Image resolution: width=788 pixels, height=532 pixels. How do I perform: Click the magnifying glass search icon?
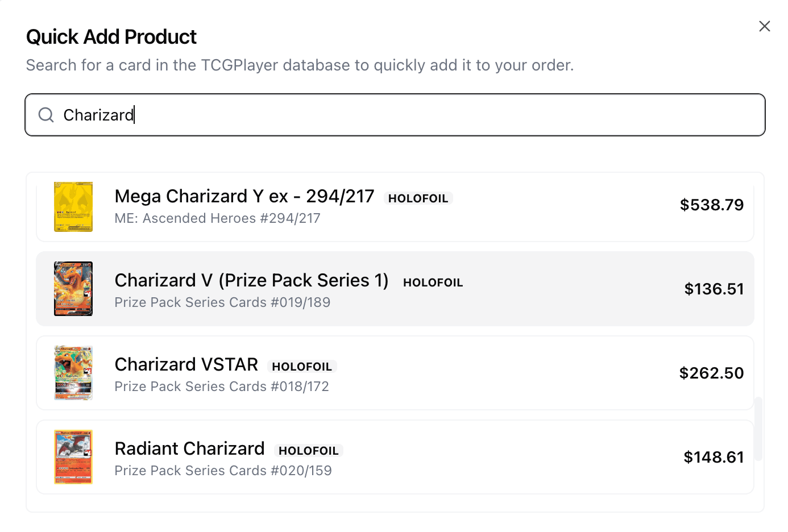(45, 115)
